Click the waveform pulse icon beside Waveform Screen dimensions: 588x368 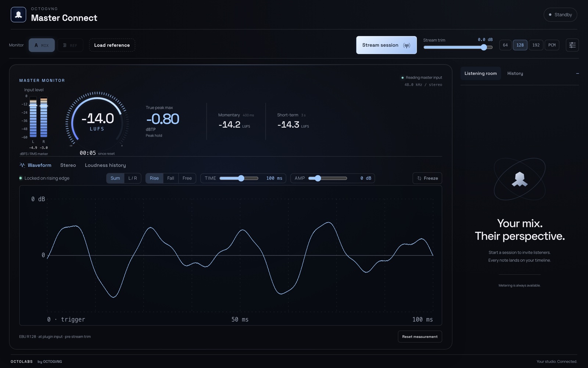pos(22,165)
